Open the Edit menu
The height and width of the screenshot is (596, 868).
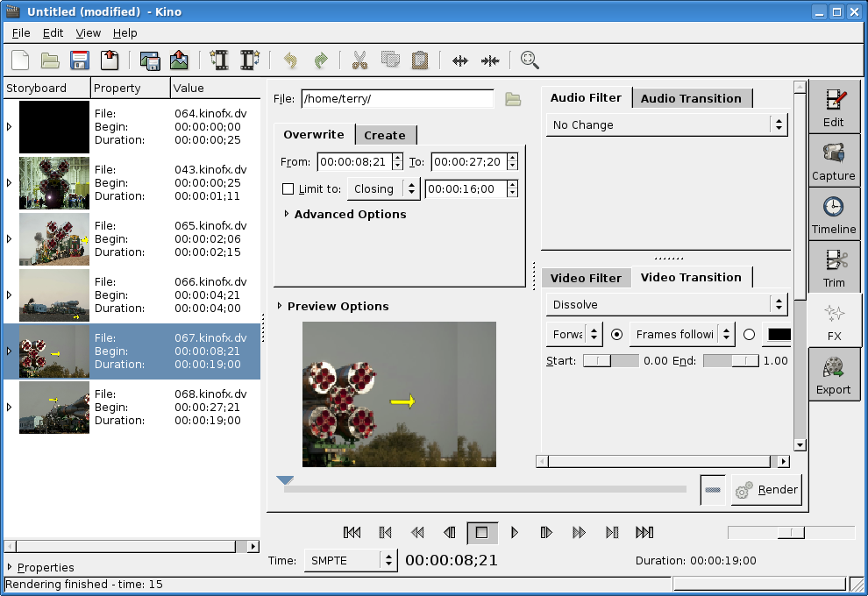pos(53,32)
